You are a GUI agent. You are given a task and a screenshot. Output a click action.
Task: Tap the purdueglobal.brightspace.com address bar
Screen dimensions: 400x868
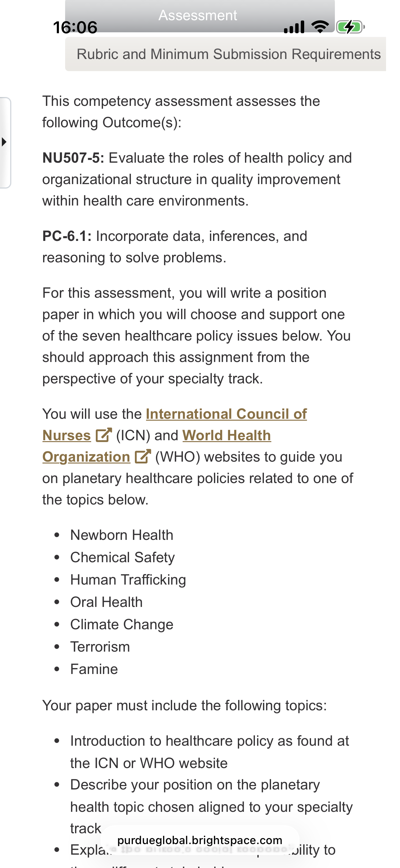click(200, 840)
